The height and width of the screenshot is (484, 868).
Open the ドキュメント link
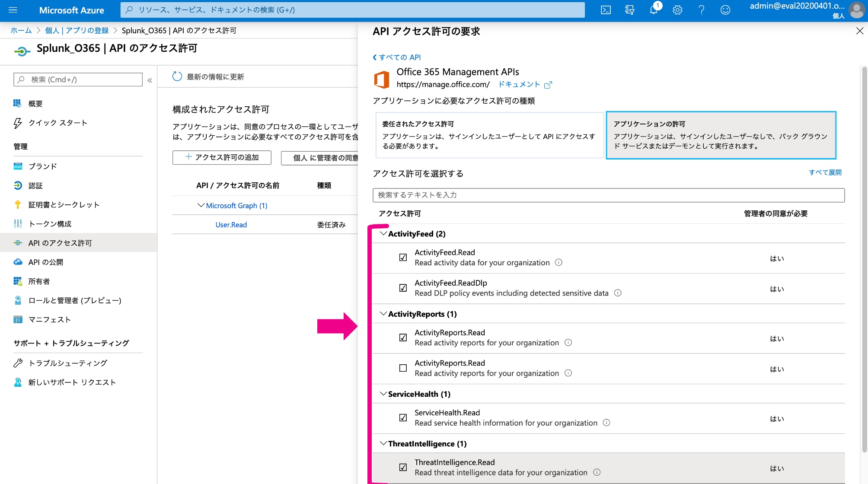[519, 84]
